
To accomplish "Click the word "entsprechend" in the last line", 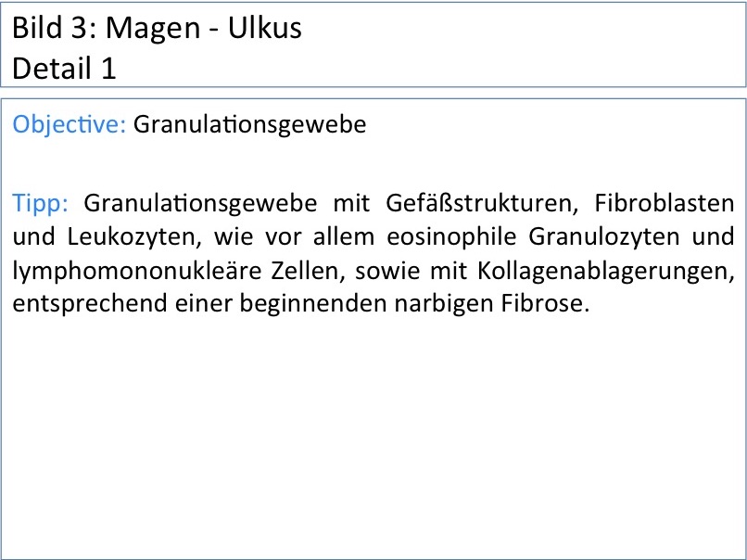I will (82, 306).
